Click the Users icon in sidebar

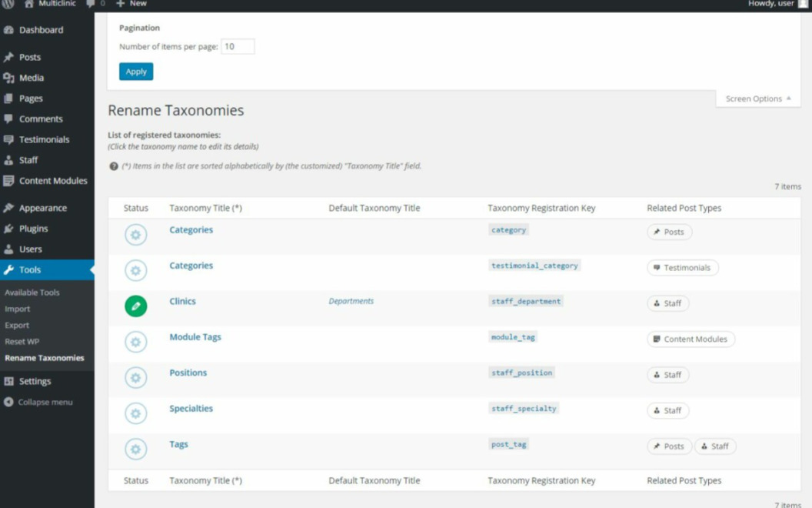coord(8,249)
